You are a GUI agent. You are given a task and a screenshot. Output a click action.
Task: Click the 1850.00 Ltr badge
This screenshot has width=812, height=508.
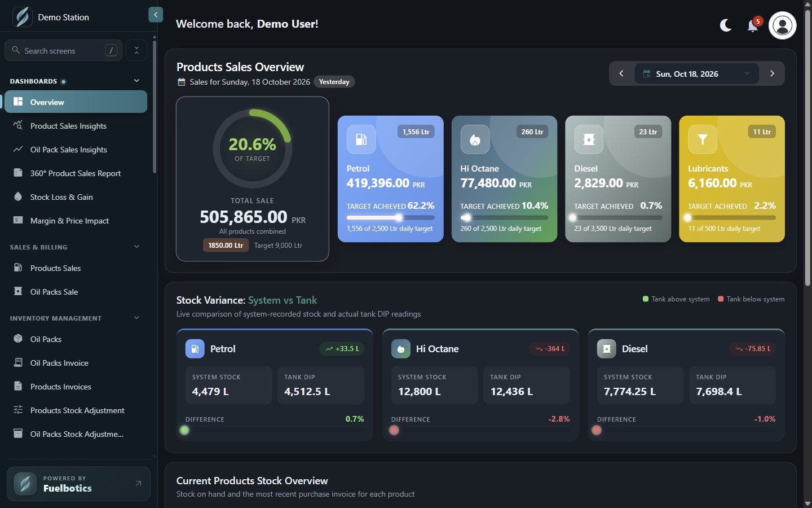226,245
